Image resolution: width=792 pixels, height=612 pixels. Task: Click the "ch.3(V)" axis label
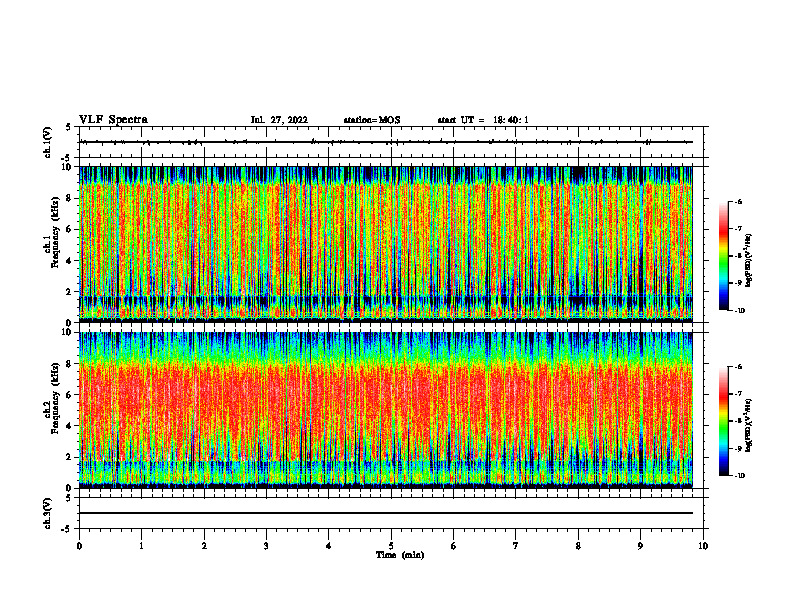pyautogui.click(x=48, y=513)
